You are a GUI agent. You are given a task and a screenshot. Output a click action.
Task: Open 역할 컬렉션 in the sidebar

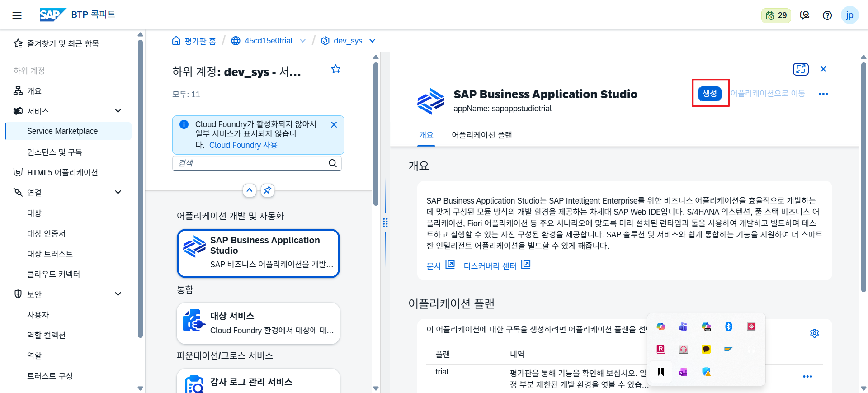click(x=46, y=335)
